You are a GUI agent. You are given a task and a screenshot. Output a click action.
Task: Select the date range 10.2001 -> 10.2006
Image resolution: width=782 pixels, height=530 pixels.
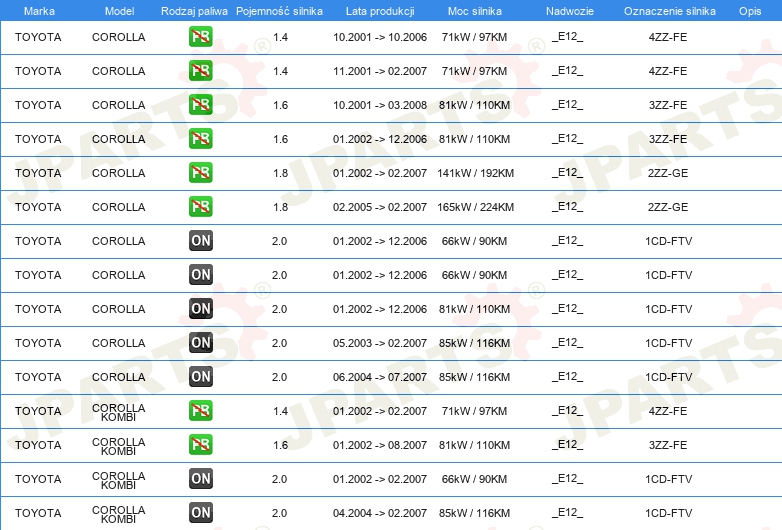[380, 37]
